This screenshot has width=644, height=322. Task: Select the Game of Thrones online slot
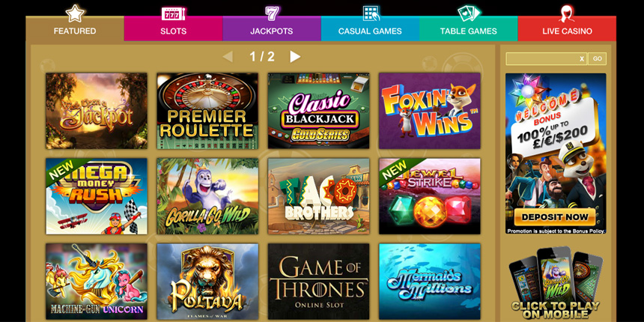(x=318, y=282)
